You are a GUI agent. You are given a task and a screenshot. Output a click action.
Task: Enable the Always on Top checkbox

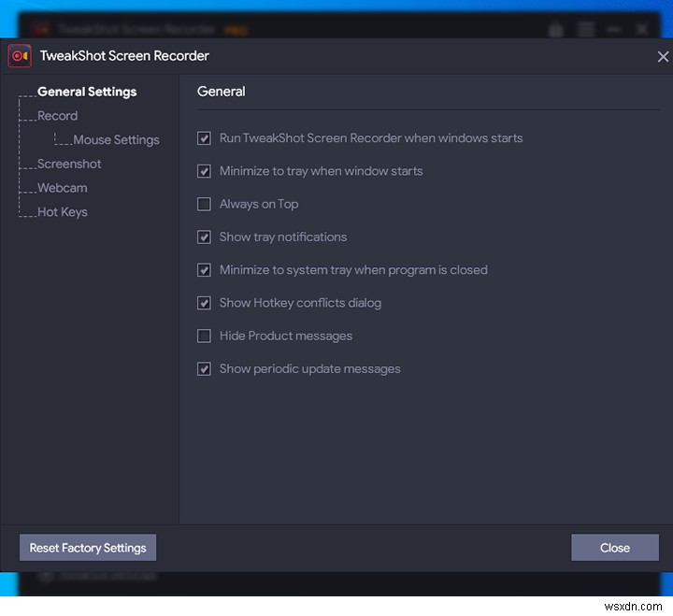204,204
